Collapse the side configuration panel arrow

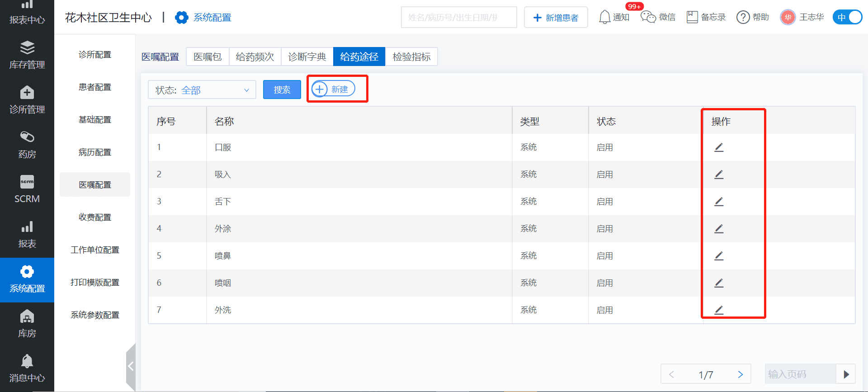tap(131, 366)
